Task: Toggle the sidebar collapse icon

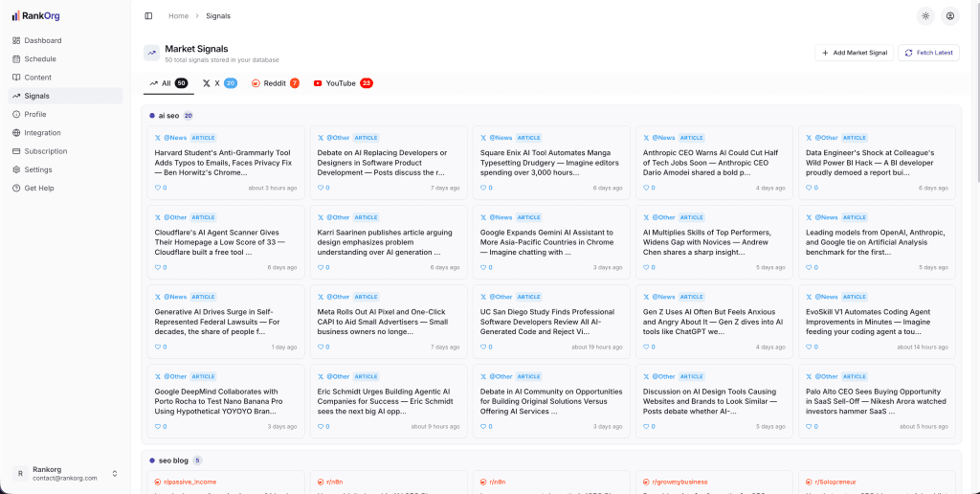Action: [x=148, y=15]
